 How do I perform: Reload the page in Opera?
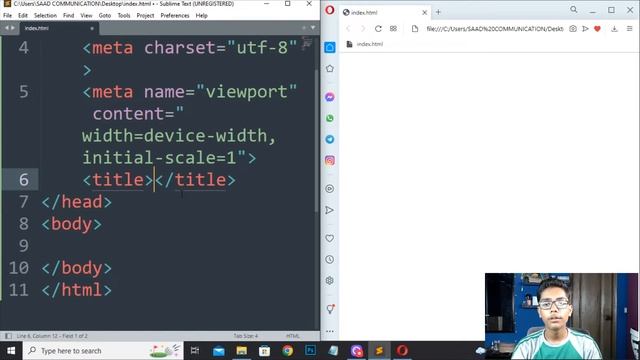click(x=378, y=29)
